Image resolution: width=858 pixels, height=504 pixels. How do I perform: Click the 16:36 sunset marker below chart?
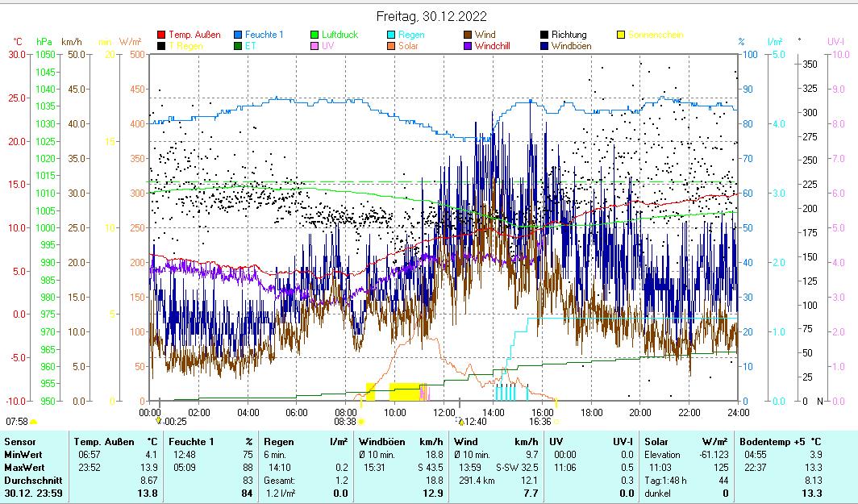(x=540, y=421)
